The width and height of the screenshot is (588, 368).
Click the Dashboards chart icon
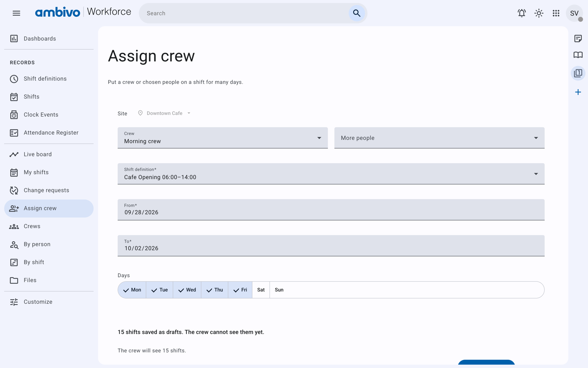pyautogui.click(x=14, y=38)
